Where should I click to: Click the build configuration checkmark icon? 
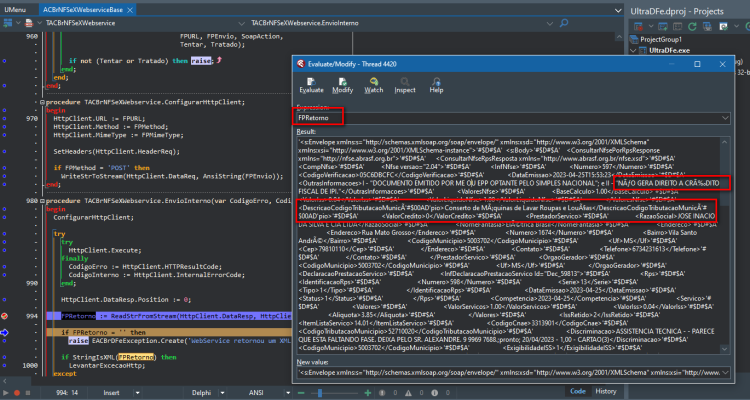tap(723, 26)
